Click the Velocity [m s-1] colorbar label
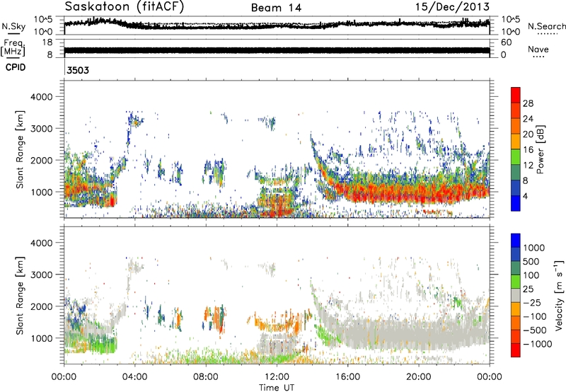Viewport: 566px width, 392px height. point(559,295)
